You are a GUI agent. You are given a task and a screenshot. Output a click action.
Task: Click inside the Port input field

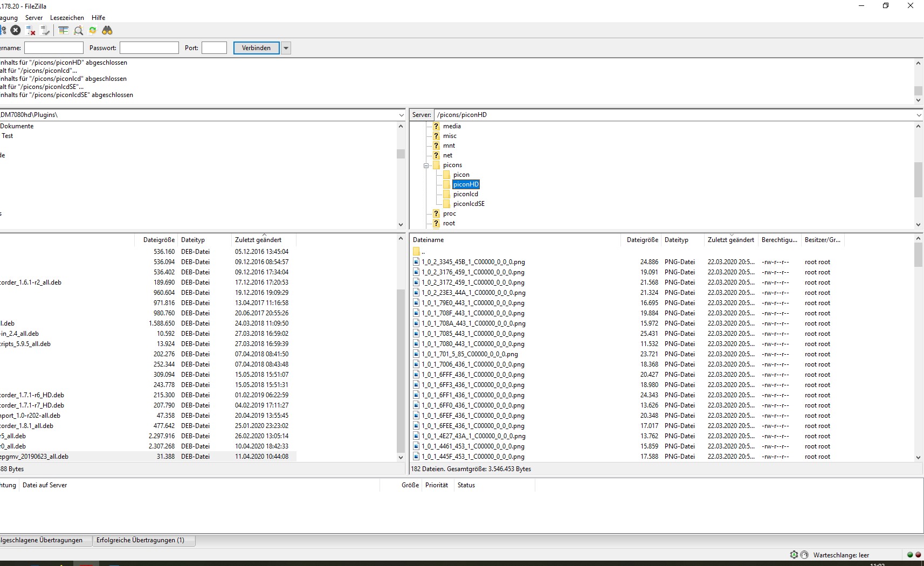(214, 48)
